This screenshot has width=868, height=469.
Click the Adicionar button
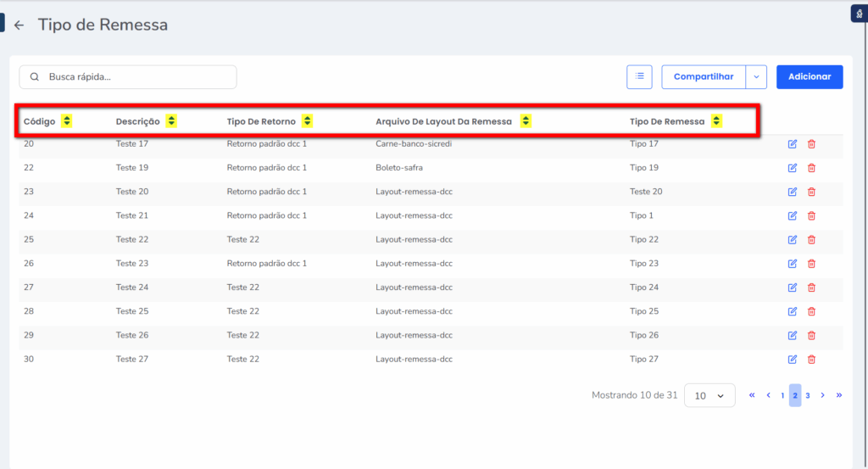(x=810, y=77)
